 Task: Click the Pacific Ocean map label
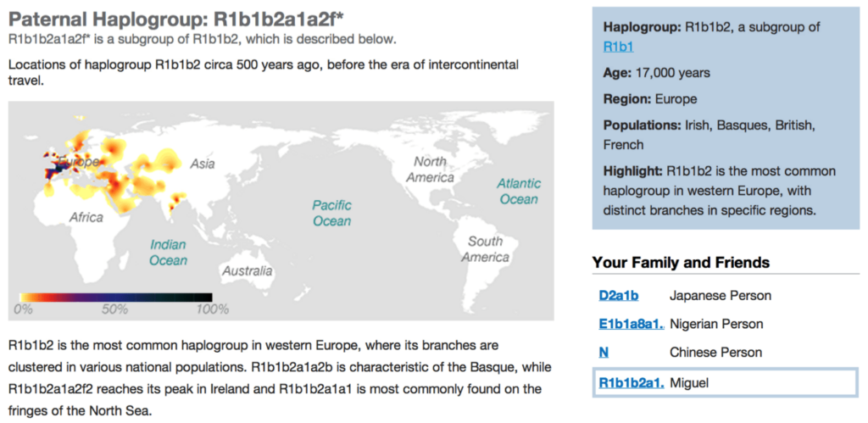331,213
